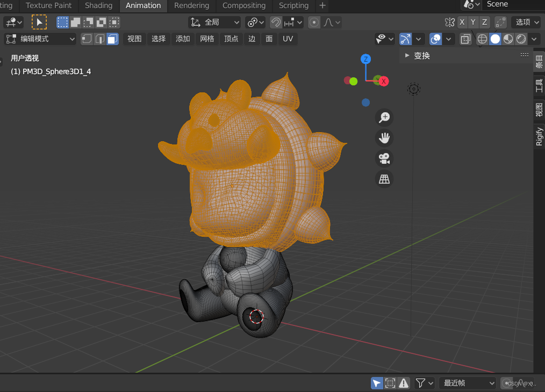Viewport: 545px width, 392px height.
Task: Toggle auto merge vertices icon
Action: [500, 22]
